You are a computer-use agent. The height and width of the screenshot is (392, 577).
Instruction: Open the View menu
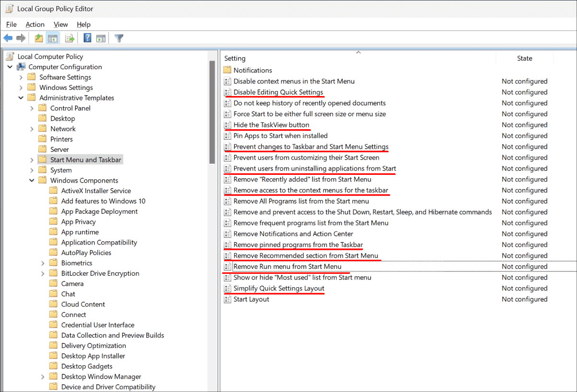coord(61,24)
